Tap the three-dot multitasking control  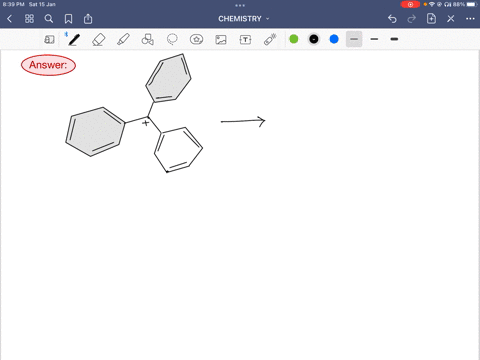(x=240, y=5)
